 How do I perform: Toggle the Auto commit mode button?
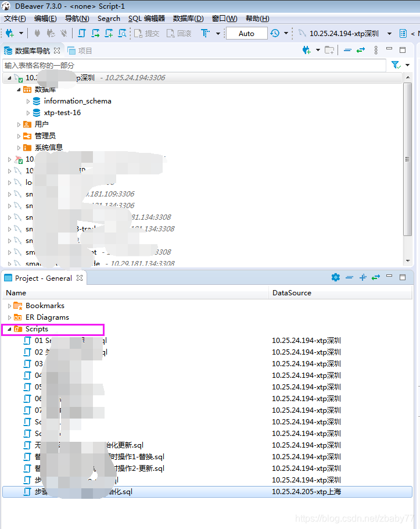coord(247,33)
